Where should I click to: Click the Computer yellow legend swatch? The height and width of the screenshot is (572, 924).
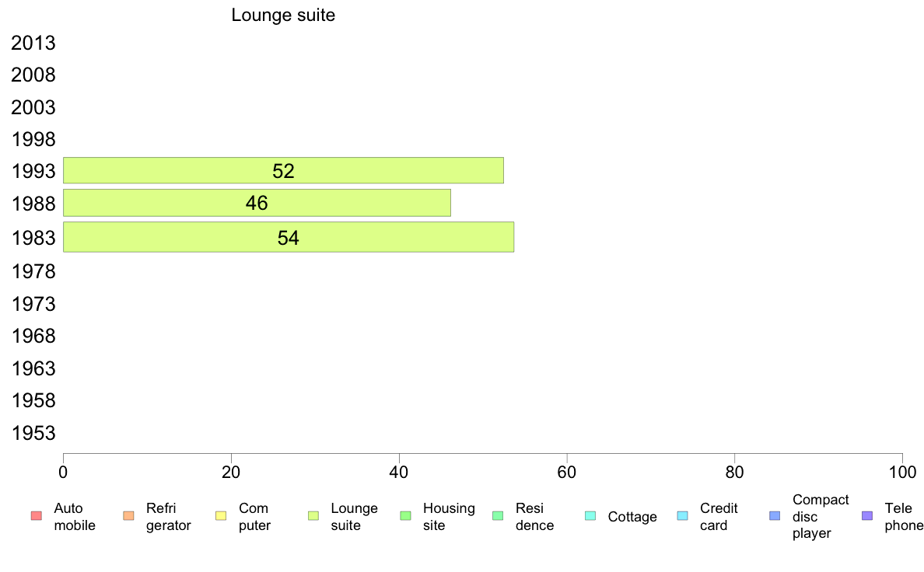click(x=221, y=516)
